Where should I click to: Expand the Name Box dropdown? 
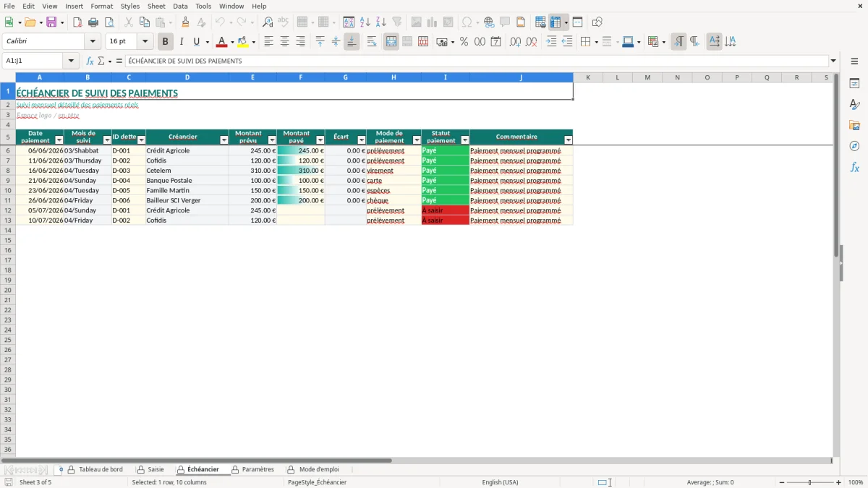(71, 61)
